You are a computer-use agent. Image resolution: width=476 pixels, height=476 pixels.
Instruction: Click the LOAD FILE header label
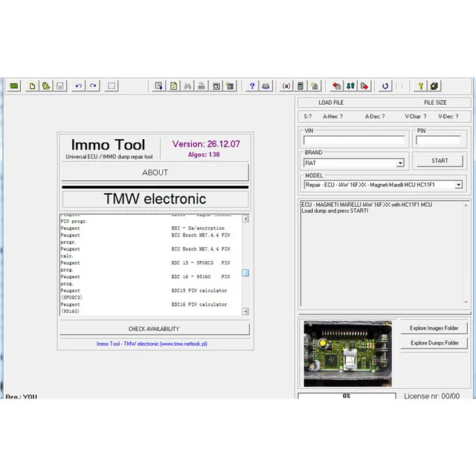tap(331, 103)
